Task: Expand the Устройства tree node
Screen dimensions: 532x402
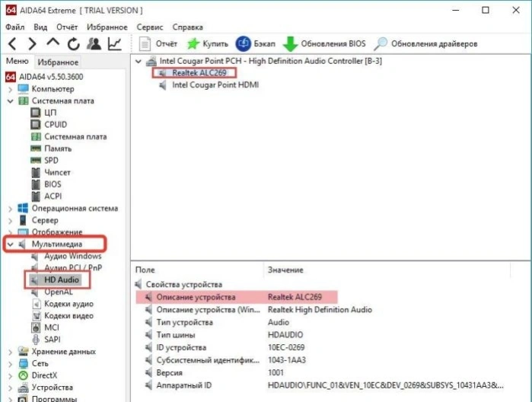Action: click(x=10, y=388)
